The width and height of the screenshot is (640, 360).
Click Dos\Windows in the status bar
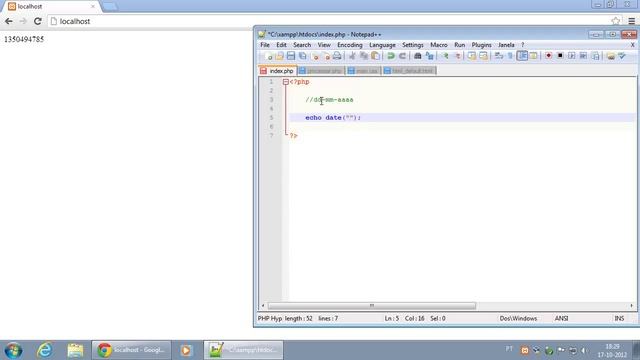[x=518, y=318]
